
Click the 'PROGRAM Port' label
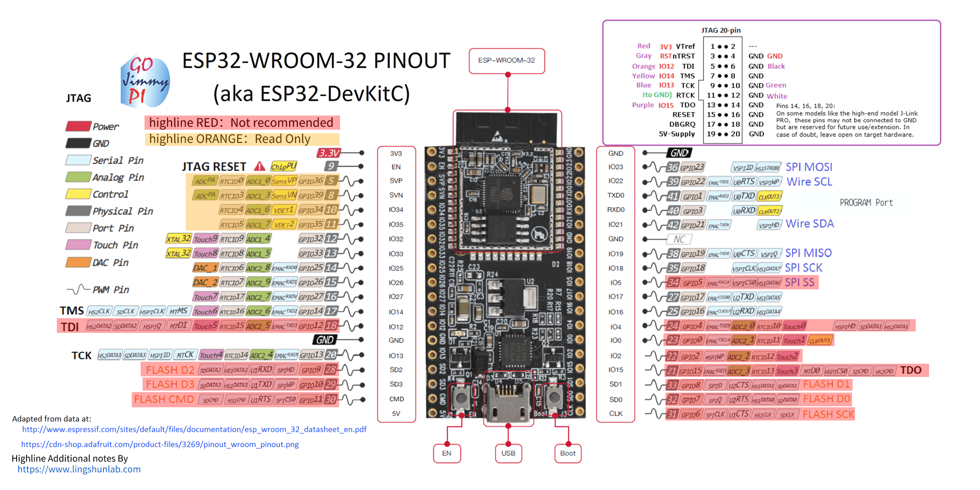click(x=866, y=203)
